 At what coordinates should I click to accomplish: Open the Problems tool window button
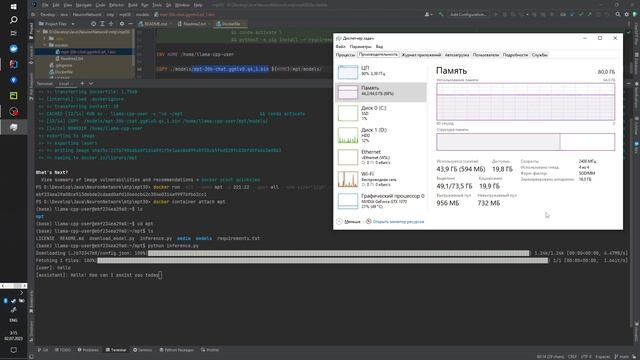pos(88,350)
